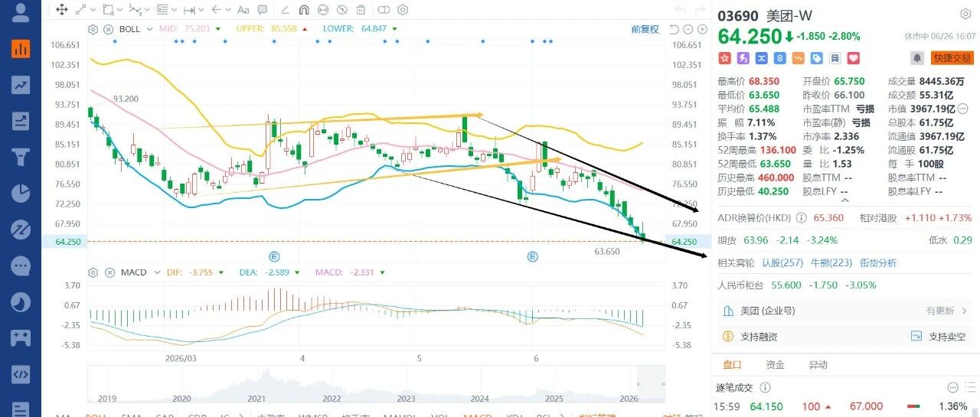
Task: Open MACD indicator settings gear
Action: click(x=93, y=272)
